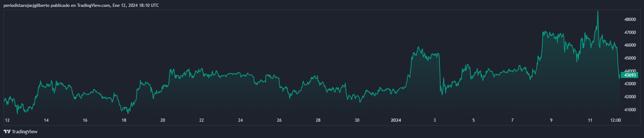Click date label 26 on time axis
The height and width of the screenshot is (138, 644).
click(x=279, y=120)
